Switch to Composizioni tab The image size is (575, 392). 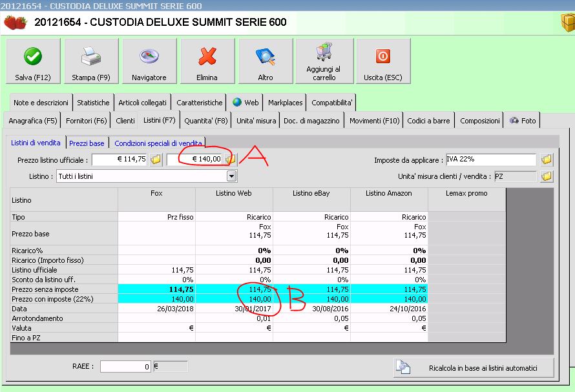pyautogui.click(x=479, y=121)
